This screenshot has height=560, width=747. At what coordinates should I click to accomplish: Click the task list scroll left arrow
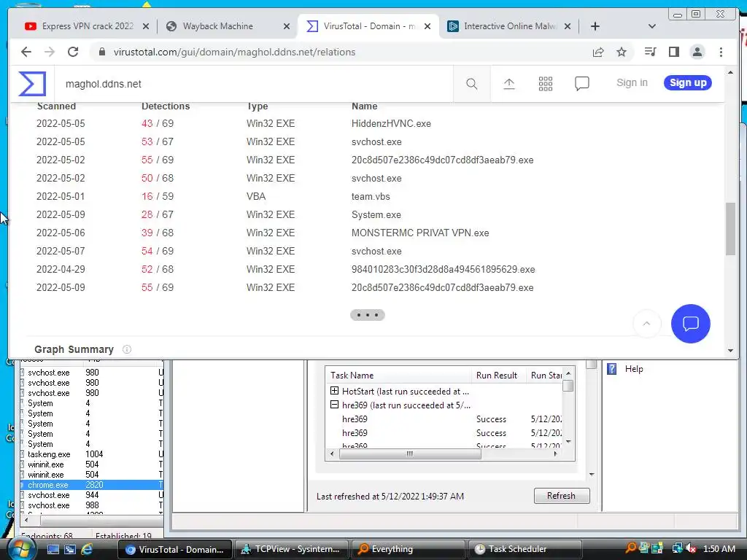[x=332, y=454]
